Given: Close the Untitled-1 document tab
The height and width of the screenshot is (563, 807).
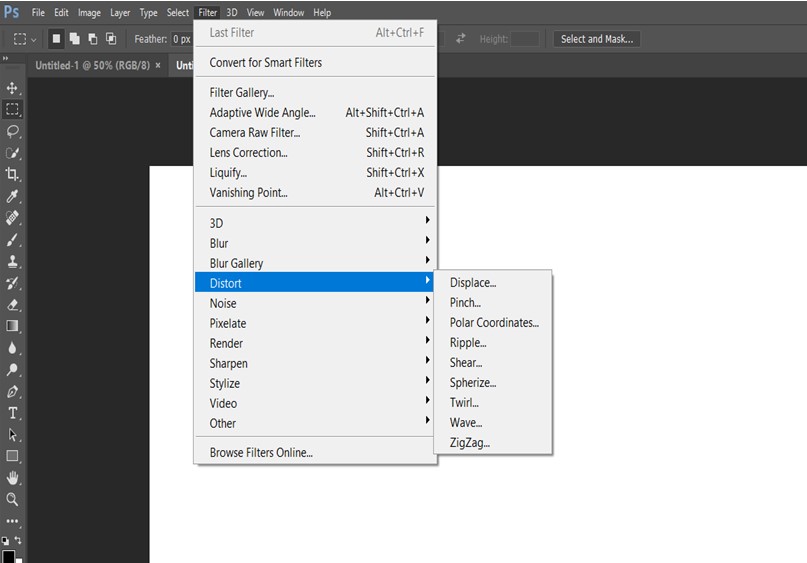Looking at the screenshot, I should [158, 65].
